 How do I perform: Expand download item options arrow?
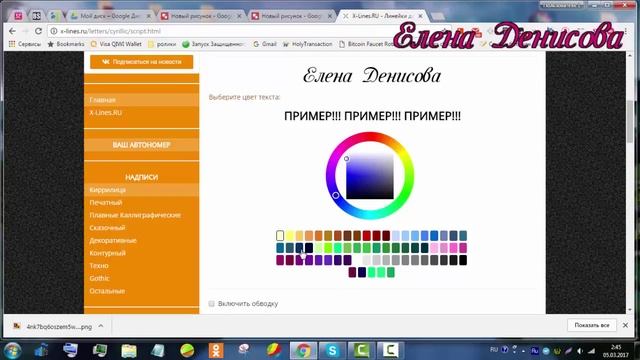[x=101, y=327]
